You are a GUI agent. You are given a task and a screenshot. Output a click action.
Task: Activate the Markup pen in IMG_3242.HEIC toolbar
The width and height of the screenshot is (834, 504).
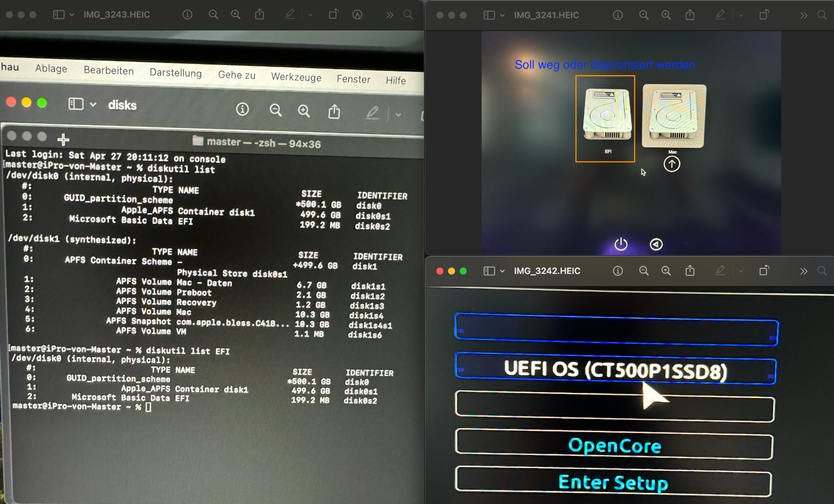pos(721,271)
